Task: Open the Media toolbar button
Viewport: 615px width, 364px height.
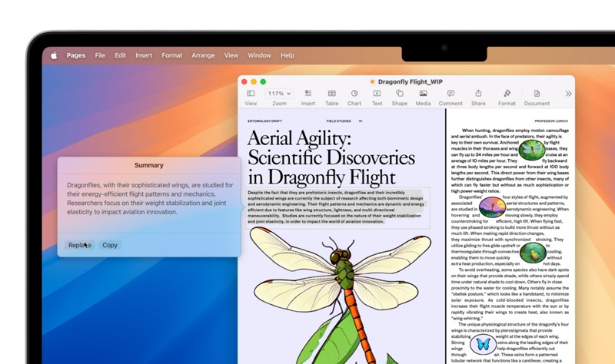Action: [424, 93]
